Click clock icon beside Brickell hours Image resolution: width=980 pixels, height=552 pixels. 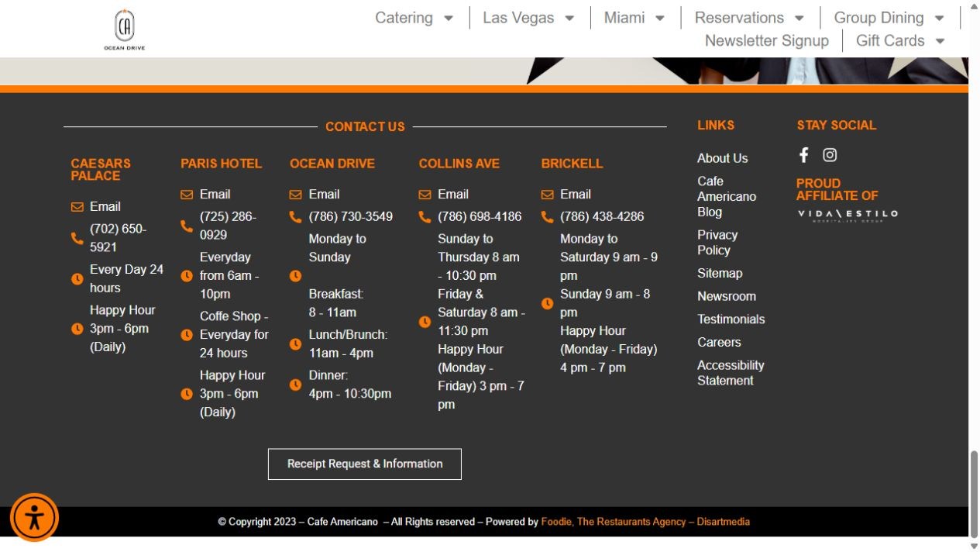[x=548, y=303]
